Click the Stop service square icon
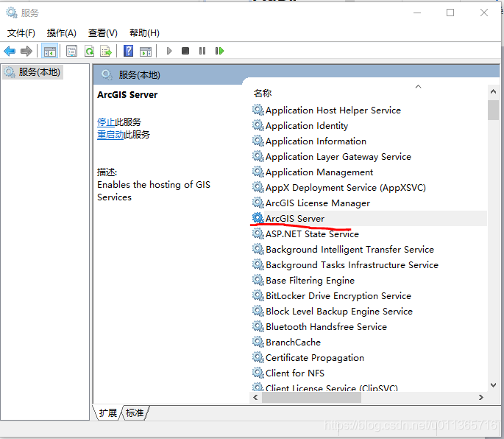Viewport: 504px width, 439px height. (x=185, y=51)
